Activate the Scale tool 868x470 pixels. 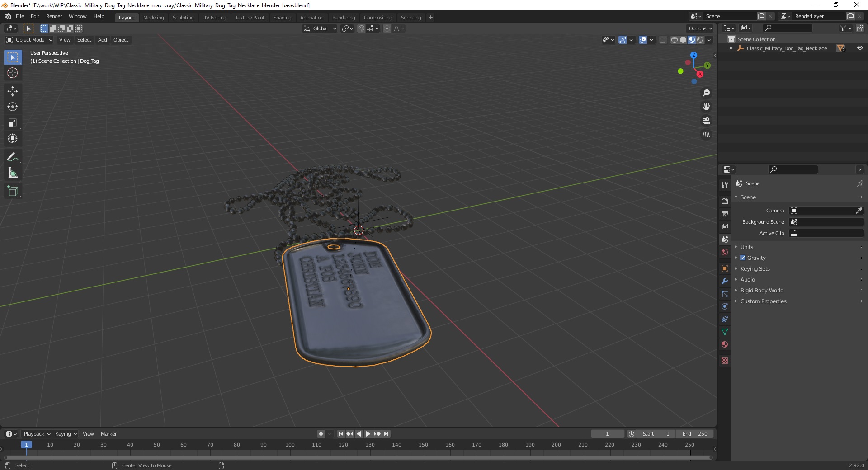coord(13,123)
